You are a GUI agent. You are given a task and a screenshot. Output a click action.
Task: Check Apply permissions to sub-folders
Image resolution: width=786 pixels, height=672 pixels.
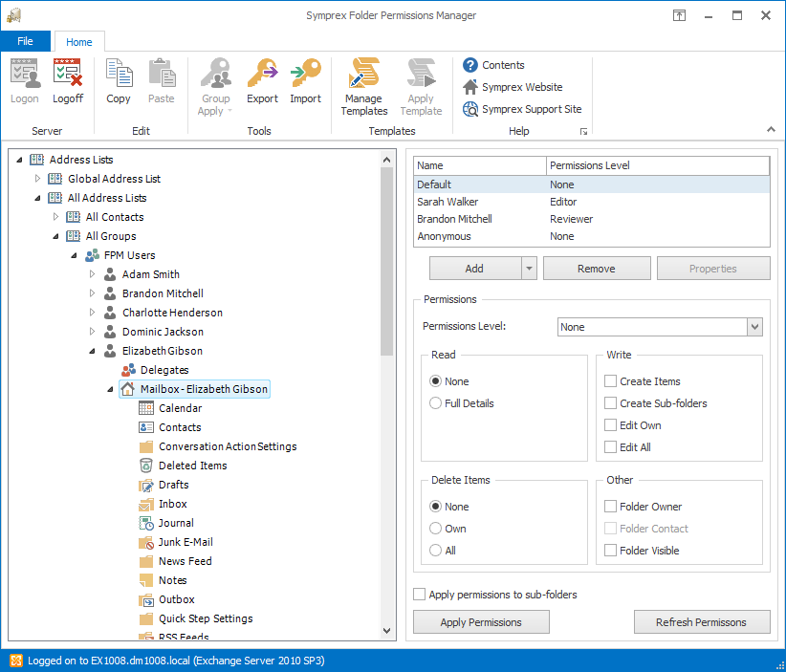[419, 595]
